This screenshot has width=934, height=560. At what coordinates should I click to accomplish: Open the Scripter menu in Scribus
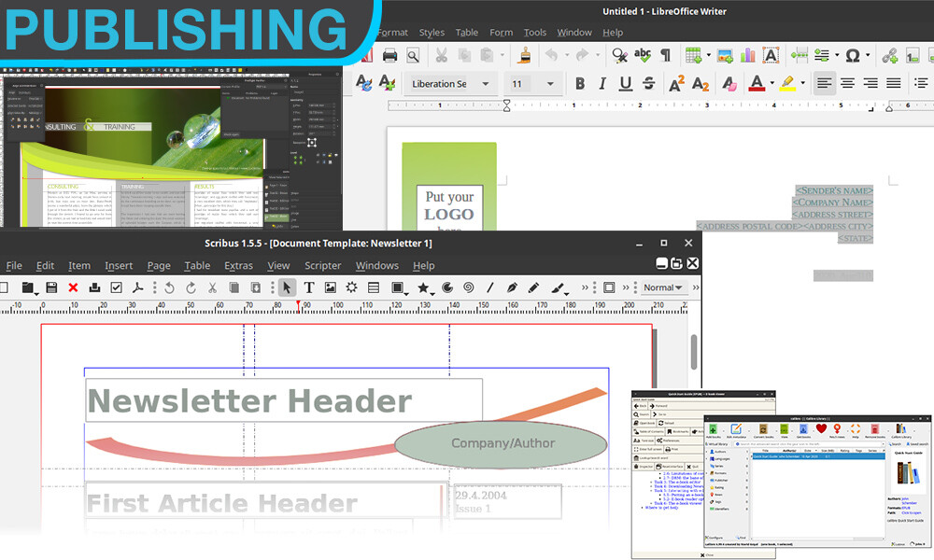pos(323,266)
